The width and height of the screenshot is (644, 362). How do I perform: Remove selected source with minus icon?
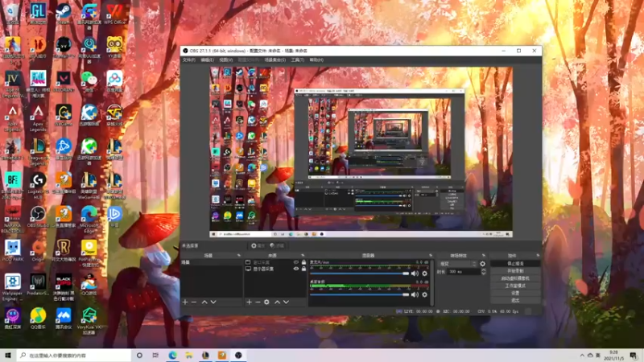[x=258, y=302]
